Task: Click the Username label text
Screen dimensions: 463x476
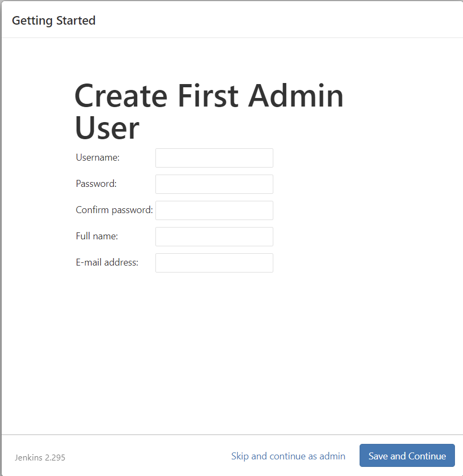Action: pyautogui.click(x=98, y=157)
